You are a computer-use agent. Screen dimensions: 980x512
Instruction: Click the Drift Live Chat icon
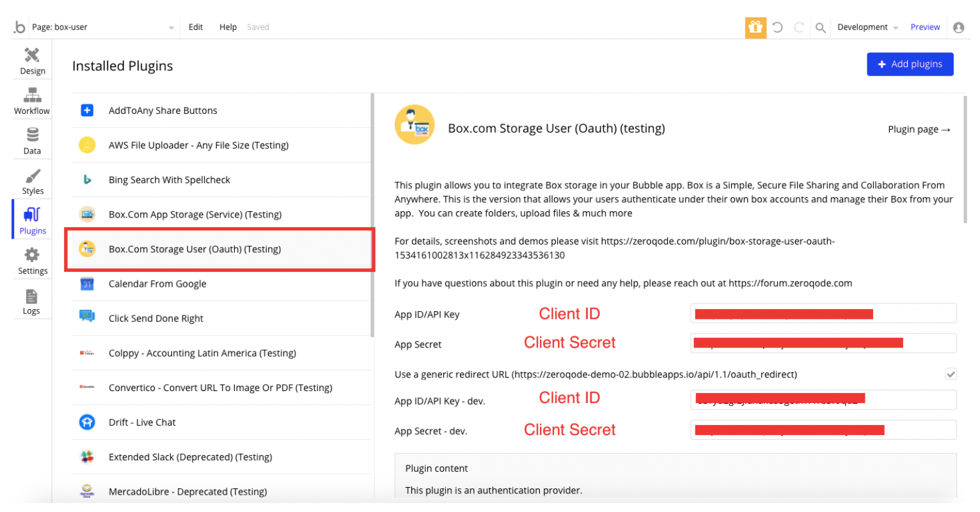click(x=87, y=422)
